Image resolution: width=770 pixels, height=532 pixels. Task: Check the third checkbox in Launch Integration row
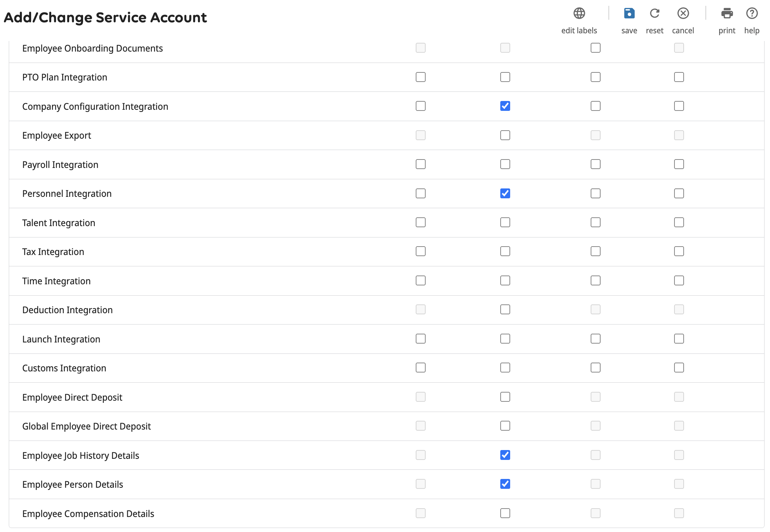click(x=595, y=339)
